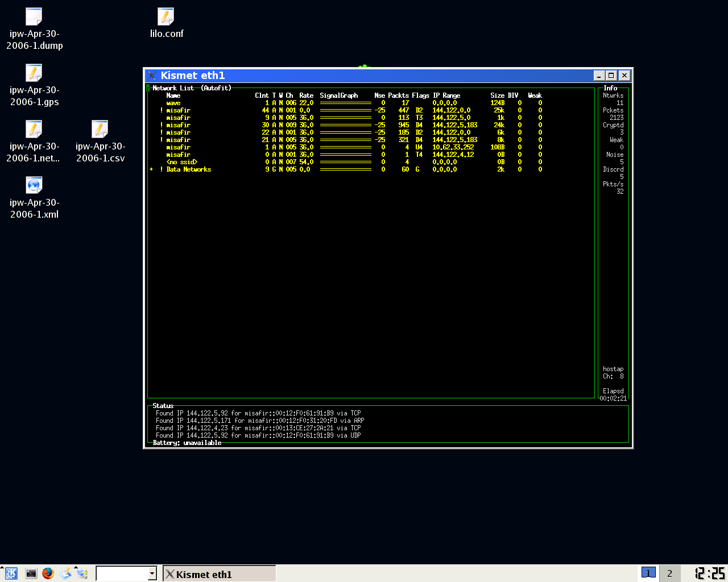Click status line mentioning 'via UDP'
Image resolution: width=728 pixels, height=582 pixels.
[258, 435]
